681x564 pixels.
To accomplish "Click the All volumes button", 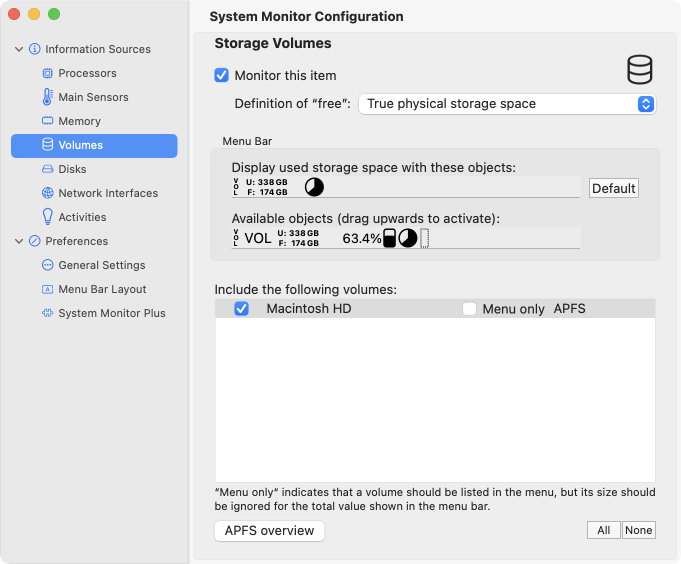I will pyautogui.click(x=604, y=530).
